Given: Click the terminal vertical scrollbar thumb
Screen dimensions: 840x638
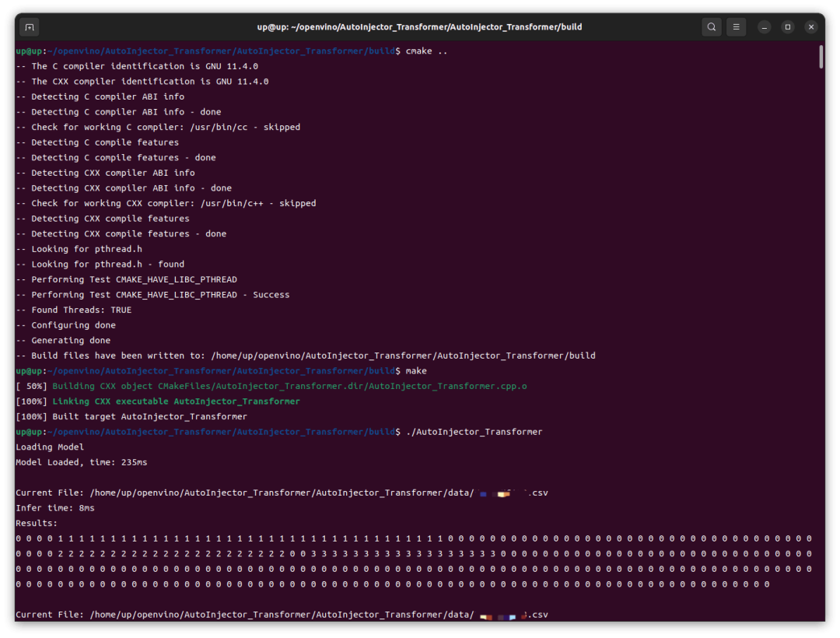Looking at the screenshot, I should [821, 57].
